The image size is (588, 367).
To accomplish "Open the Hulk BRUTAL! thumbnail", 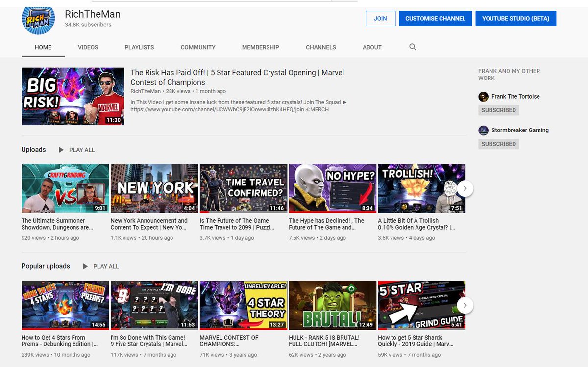I will pos(333,305).
